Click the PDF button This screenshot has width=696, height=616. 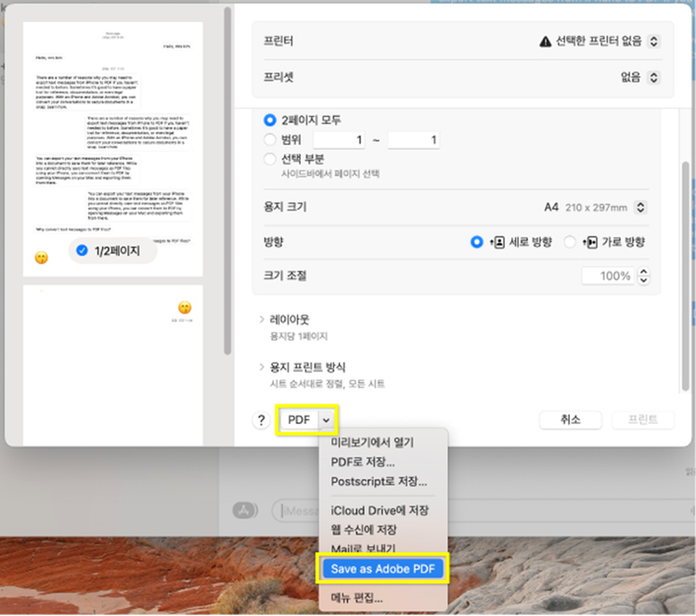tap(299, 420)
